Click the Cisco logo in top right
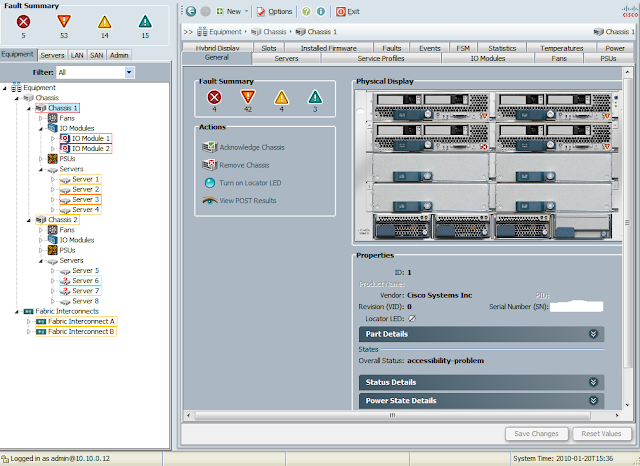 630,11
